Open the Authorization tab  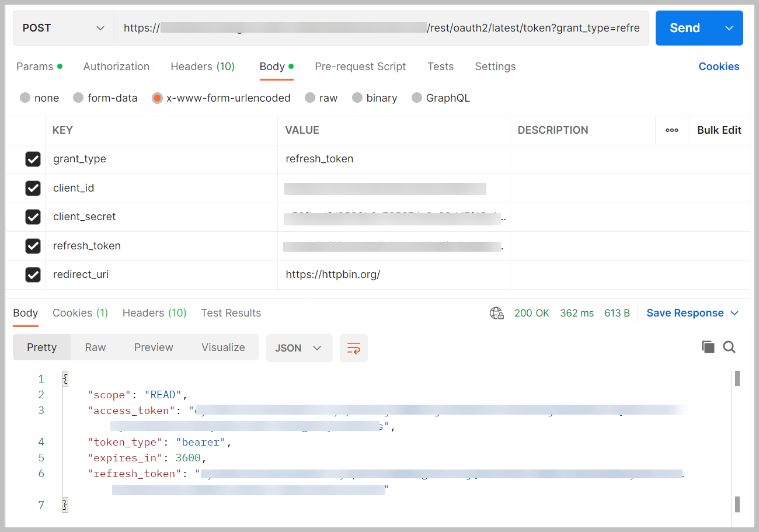pos(116,67)
